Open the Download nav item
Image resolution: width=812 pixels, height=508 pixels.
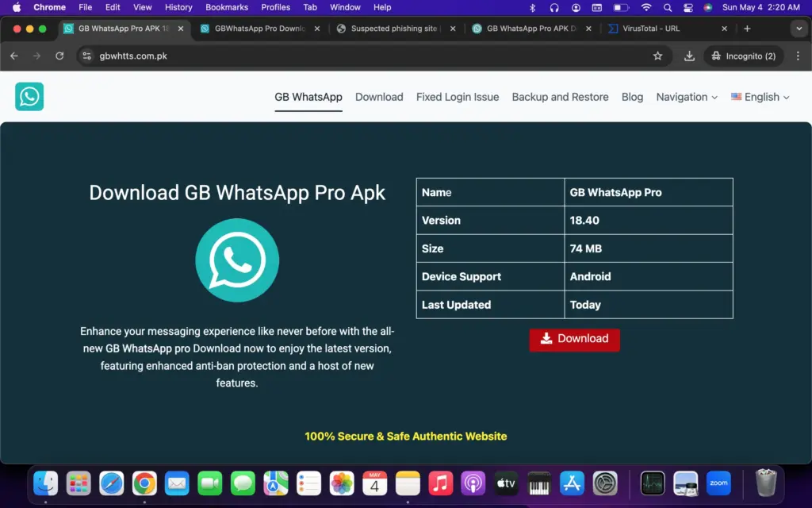tap(379, 97)
